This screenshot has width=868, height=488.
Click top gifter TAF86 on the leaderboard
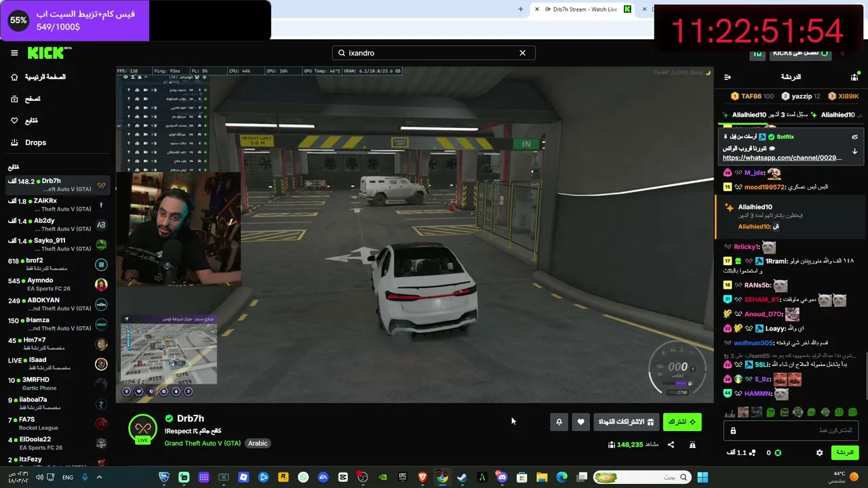753,96
